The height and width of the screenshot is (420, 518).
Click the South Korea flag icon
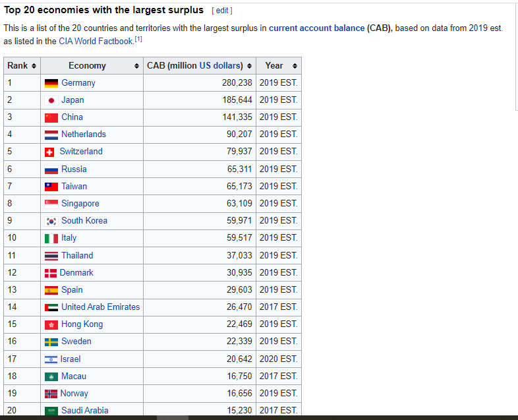pyautogui.click(x=51, y=221)
